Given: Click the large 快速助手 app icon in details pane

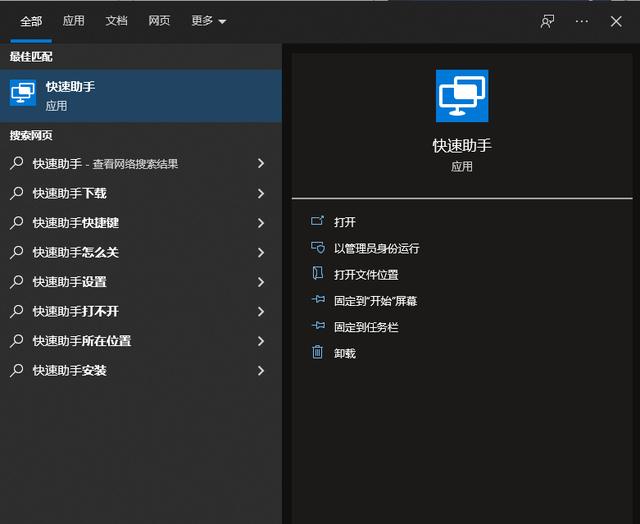Looking at the screenshot, I should click(462, 95).
